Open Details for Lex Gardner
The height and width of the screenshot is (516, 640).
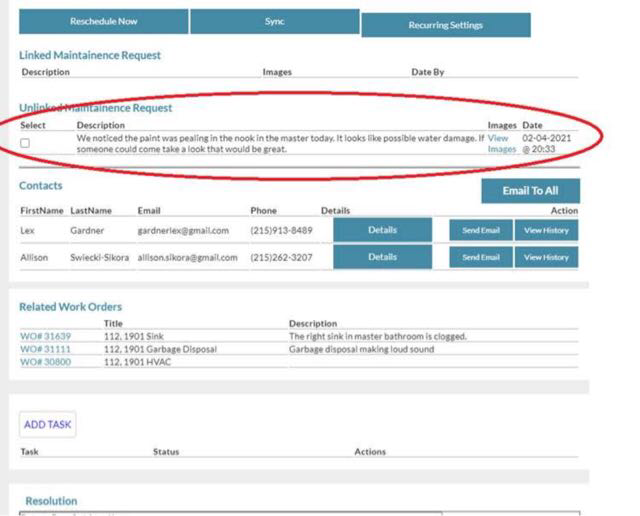(382, 230)
